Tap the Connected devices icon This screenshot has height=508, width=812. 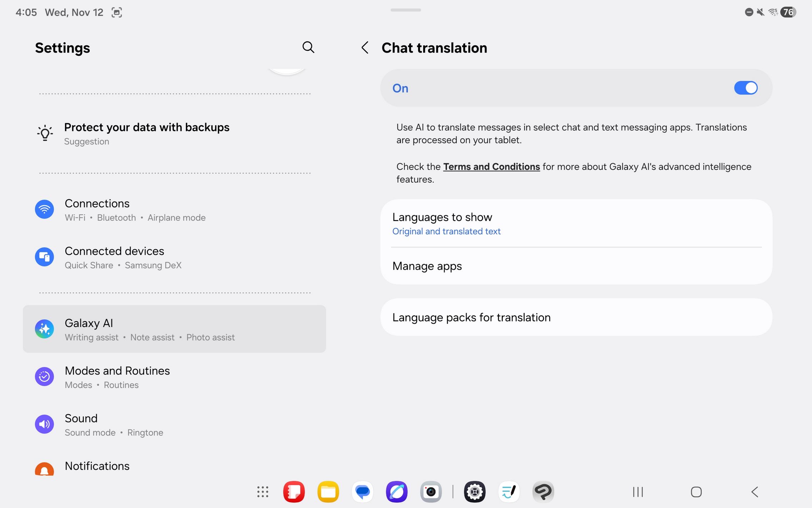44,257
